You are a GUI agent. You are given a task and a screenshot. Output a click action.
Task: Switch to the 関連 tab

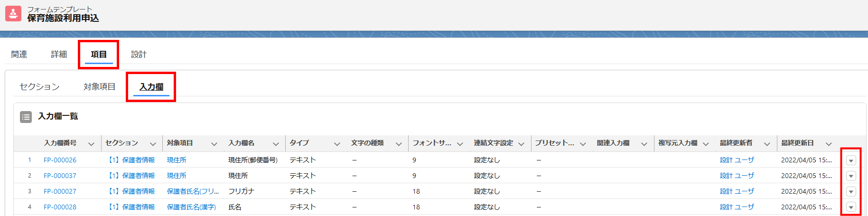tap(19, 55)
